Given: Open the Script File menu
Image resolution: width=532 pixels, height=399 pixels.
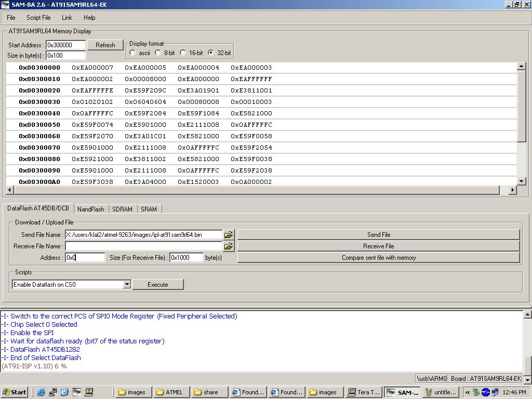Looking at the screenshot, I should pos(38,18).
